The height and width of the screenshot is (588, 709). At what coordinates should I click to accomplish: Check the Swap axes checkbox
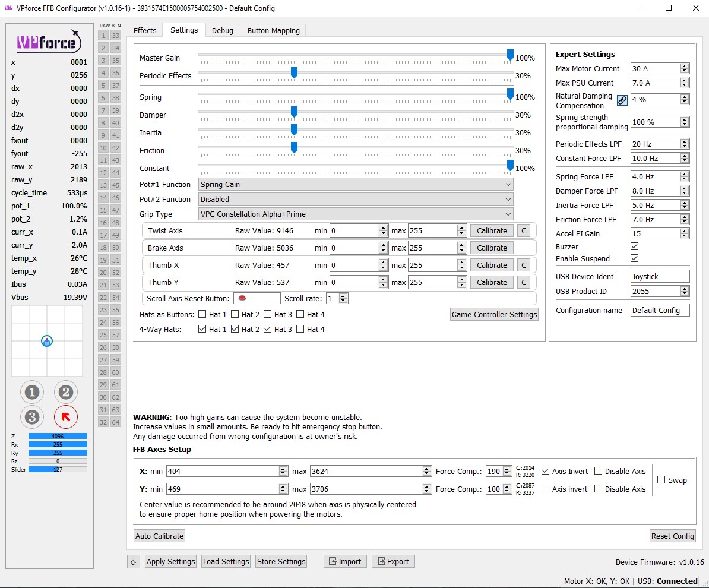coord(661,480)
